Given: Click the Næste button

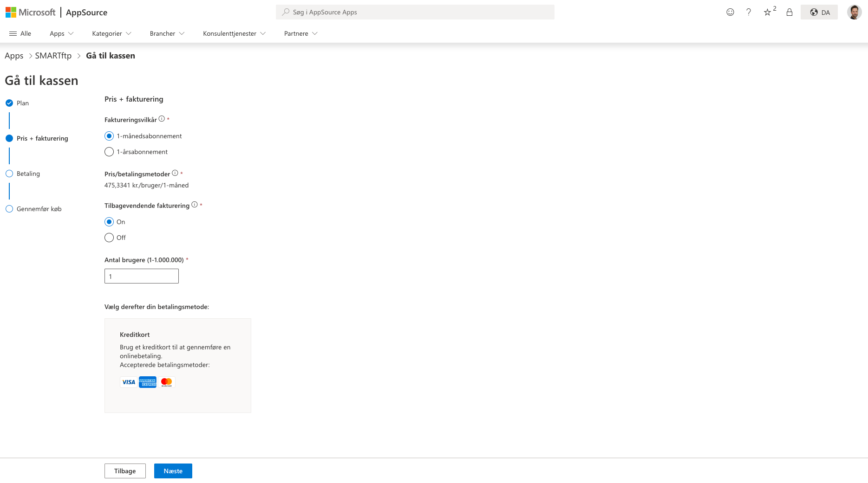Looking at the screenshot, I should pyautogui.click(x=173, y=471).
